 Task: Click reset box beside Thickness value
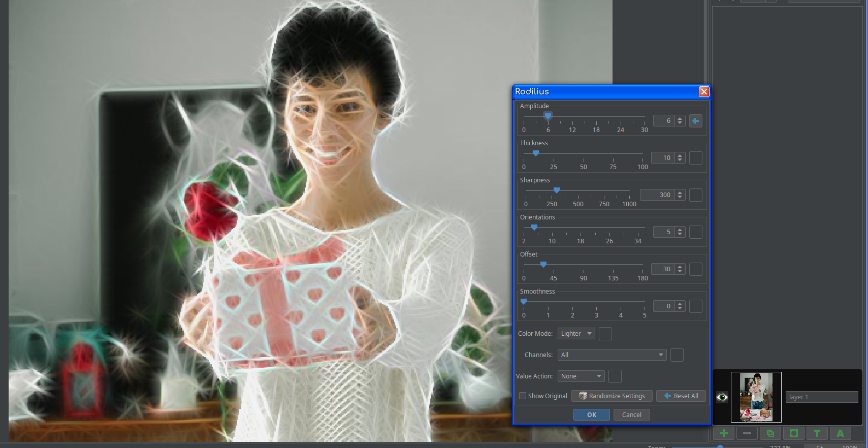pos(696,158)
